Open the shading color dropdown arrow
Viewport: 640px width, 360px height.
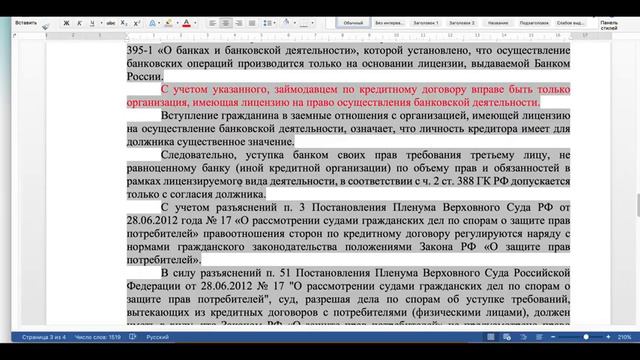pyautogui.click(x=295, y=23)
